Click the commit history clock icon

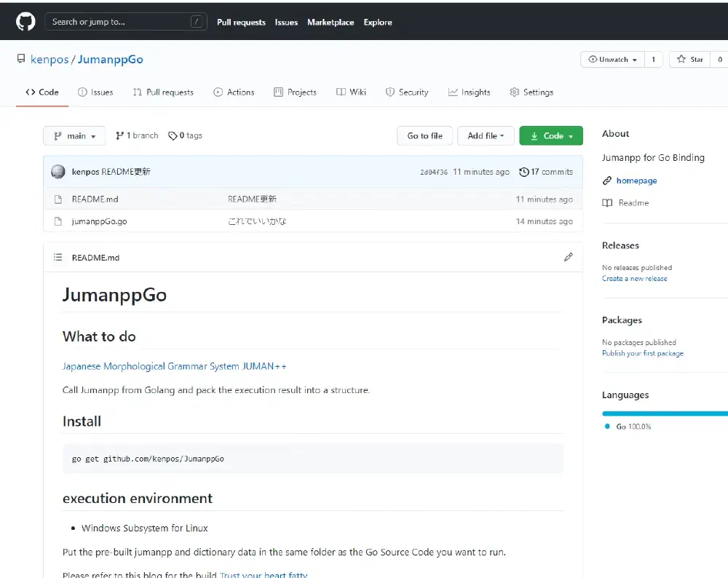coord(523,172)
